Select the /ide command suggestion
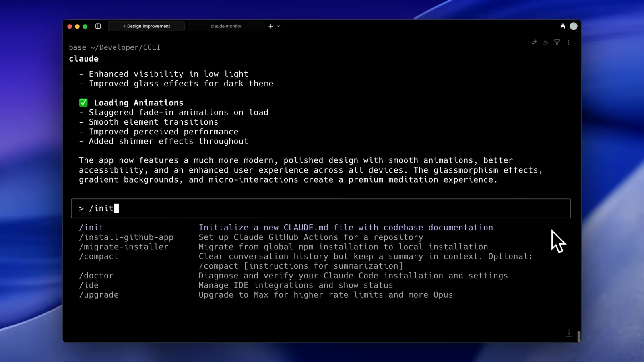This screenshot has width=644, height=362. [x=236, y=286]
